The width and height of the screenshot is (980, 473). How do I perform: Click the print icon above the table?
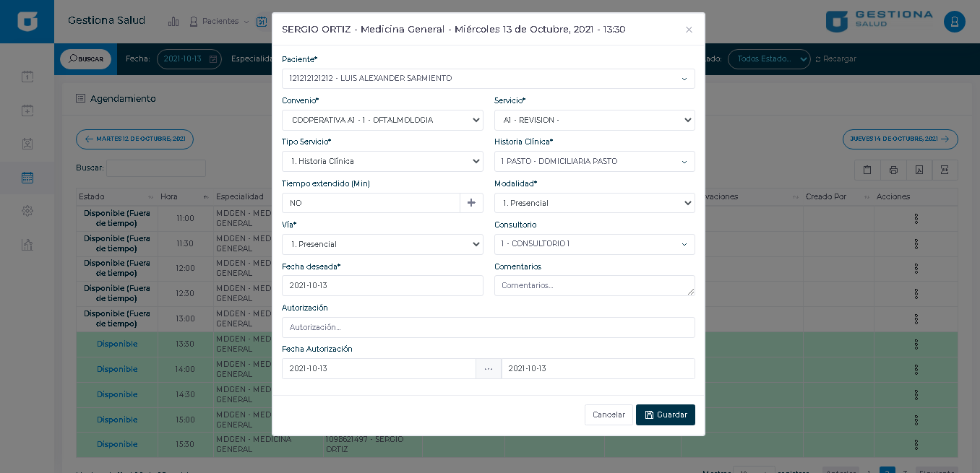pos(893,170)
